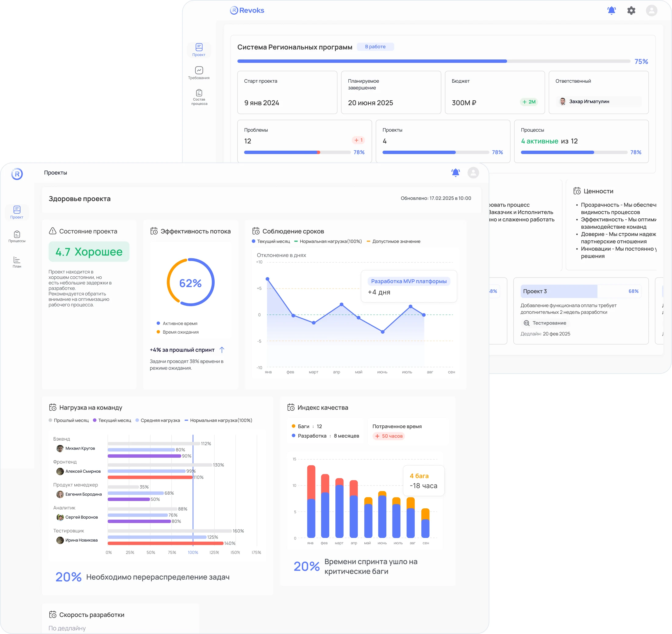Click the Разработка MVP платформы tooltip label
This screenshot has width=672, height=634.
[409, 281]
